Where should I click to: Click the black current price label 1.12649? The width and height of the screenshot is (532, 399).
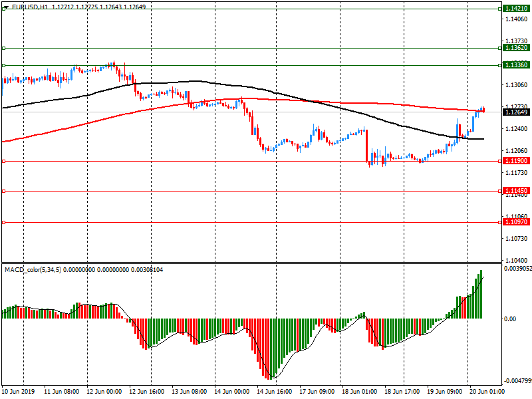(516, 112)
